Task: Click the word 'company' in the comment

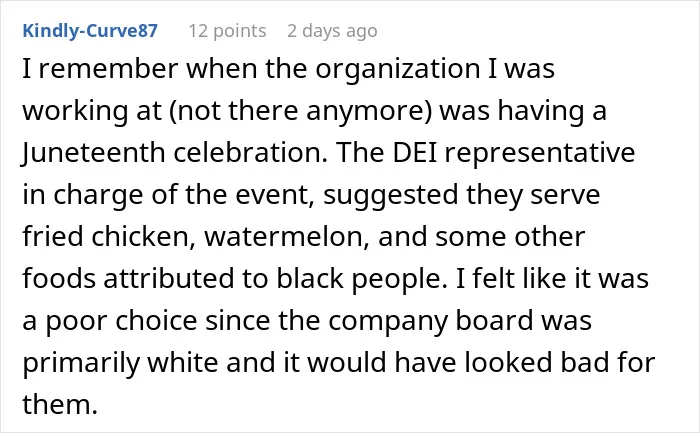Action: pos(388,321)
